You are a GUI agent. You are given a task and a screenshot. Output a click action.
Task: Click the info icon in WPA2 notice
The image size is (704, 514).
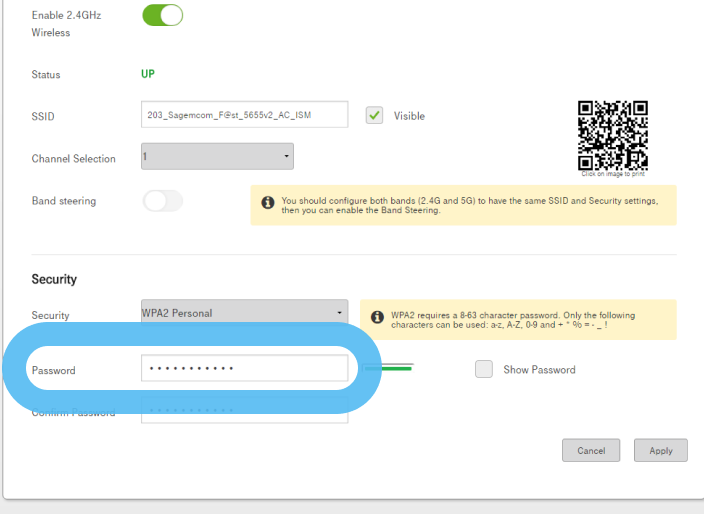tap(377, 317)
